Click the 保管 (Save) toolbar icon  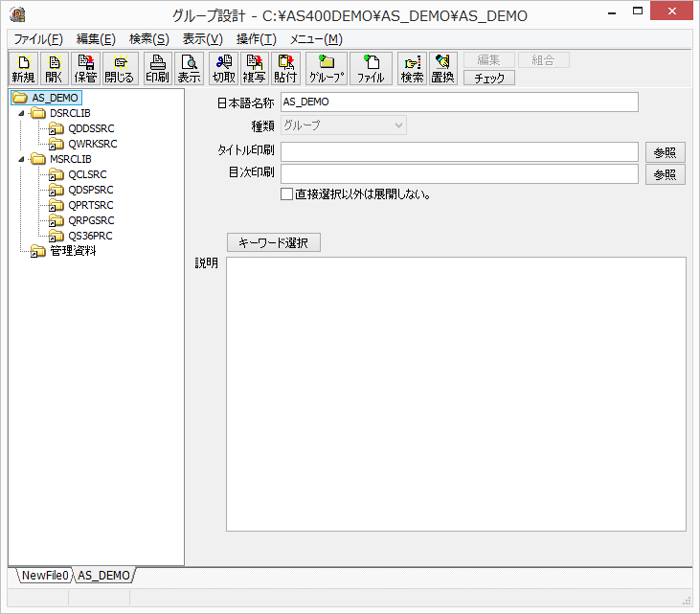[85, 68]
